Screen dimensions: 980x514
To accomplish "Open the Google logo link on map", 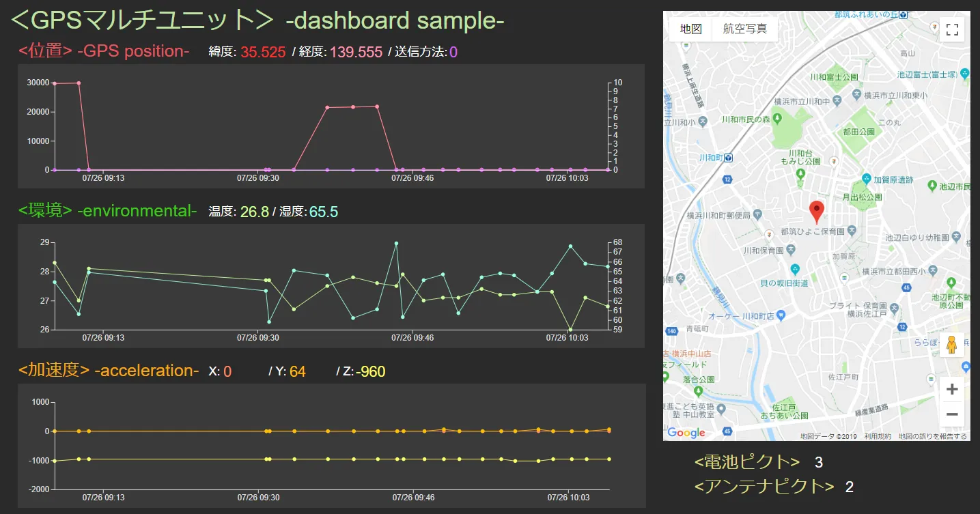I will click(x=686, y=433).
